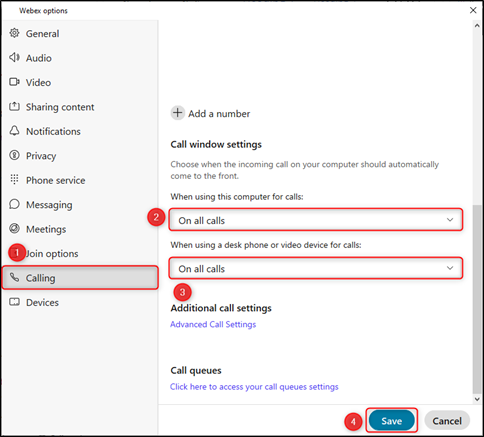Click the Webex options window title
Viewport: 484px width, 437px height.
point(43,11)
